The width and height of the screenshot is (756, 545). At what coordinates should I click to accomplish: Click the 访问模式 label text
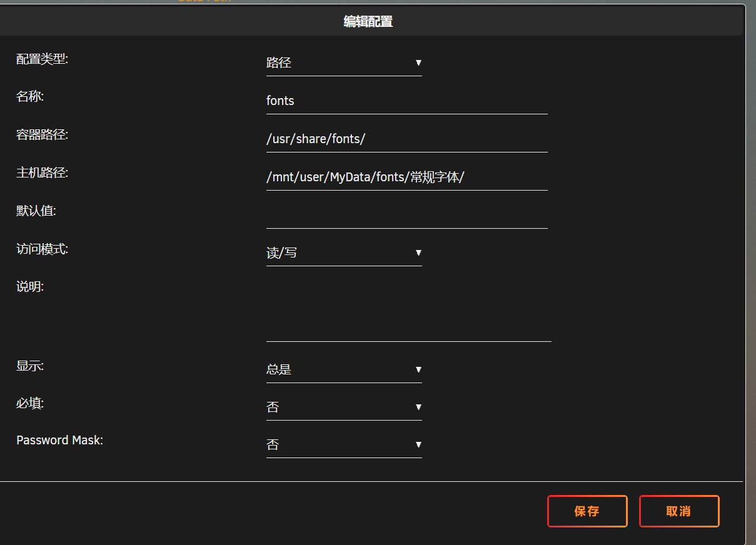pyautogui.click(x=43, y=249)
